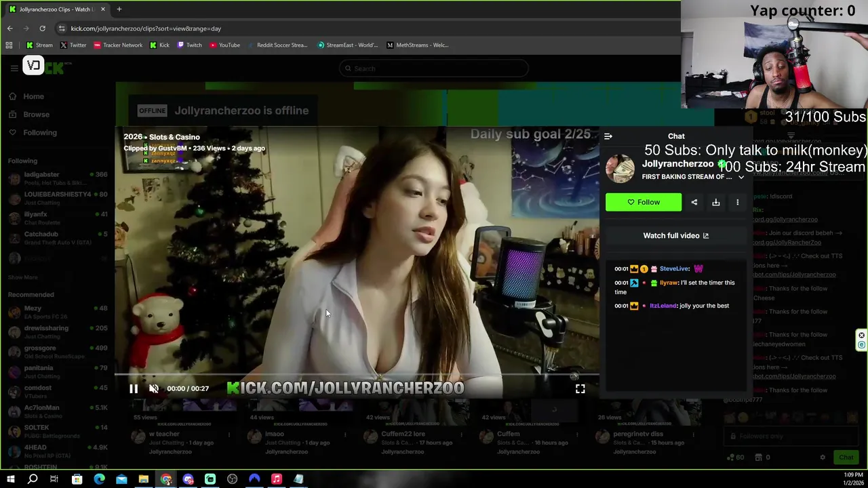Seek along the clip progress bar
Image resolution: width=868 pixels, height=488 pixels.
click(x=357, y=374)
